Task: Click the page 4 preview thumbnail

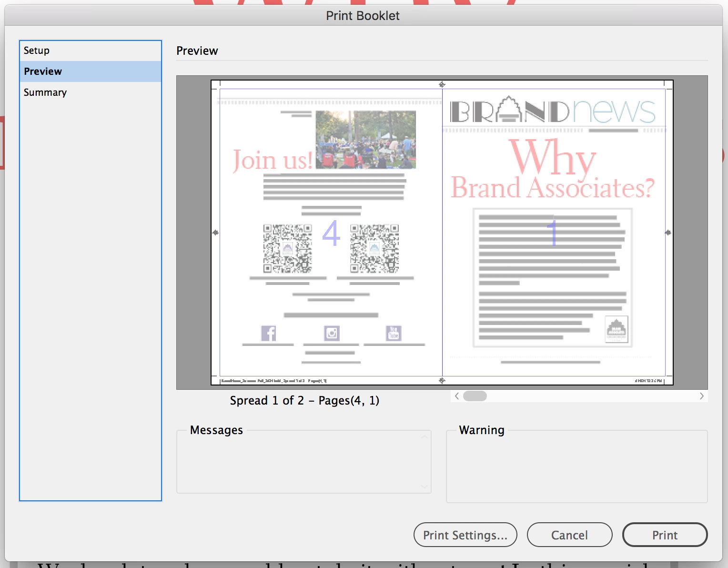Action: click(x=331, y=233)
